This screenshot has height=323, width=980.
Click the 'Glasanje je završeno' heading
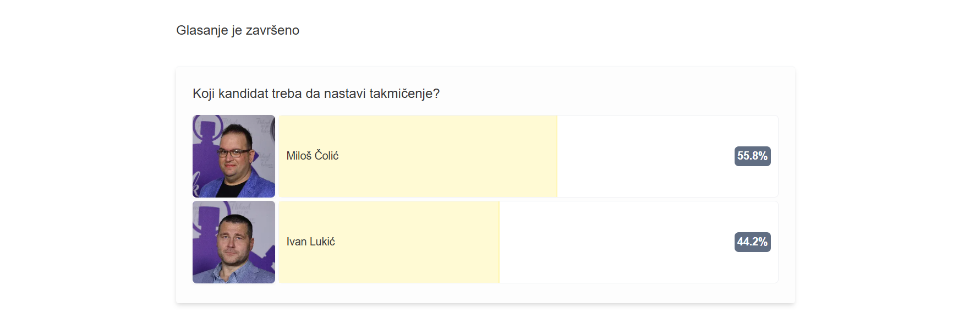pyautogui.click(x=238, y=31)
